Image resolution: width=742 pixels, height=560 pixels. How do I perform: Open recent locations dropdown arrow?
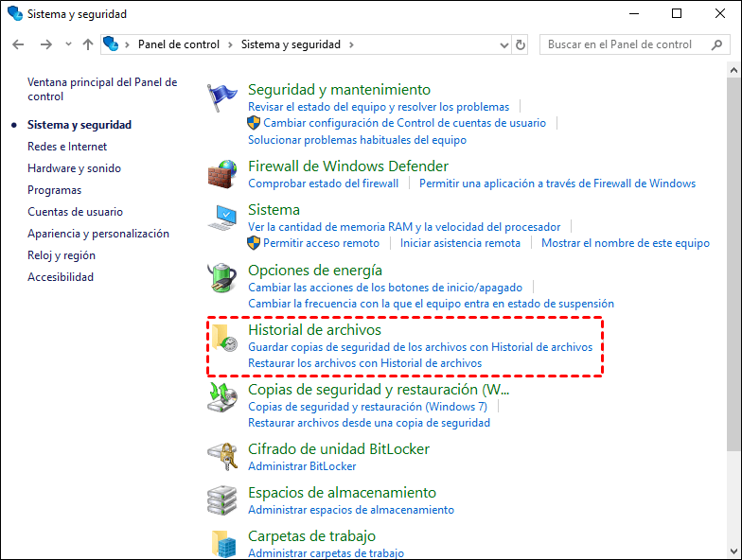click(68, 44)
